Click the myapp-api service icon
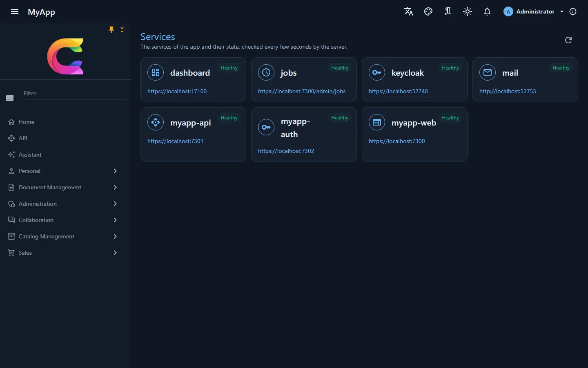 (156, 122)
